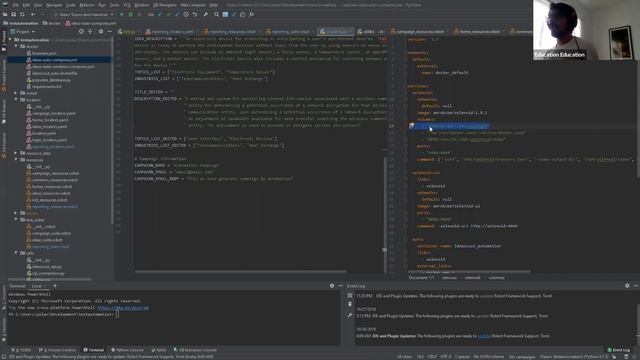Open the Project view selector dropdown
Screen dimensions: 640x360
point(23,31)
